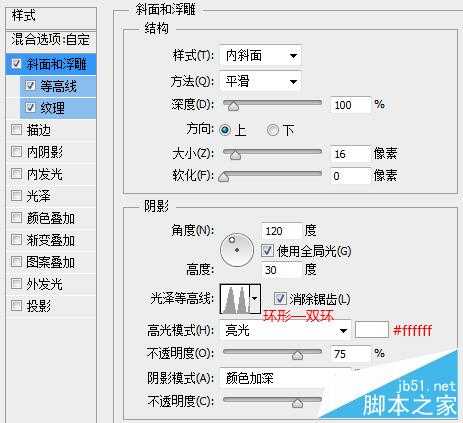Open the 光泽等高线 picker arrow
Screen dimensions: 463x423
coord(255,299)
